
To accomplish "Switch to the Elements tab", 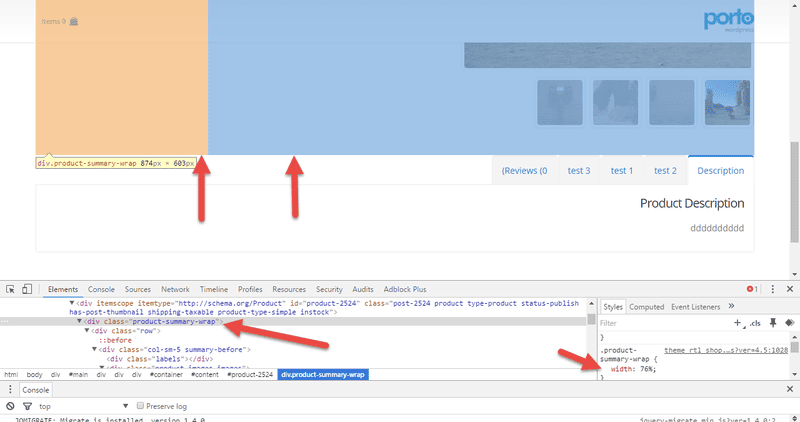I will pos(63,289).
